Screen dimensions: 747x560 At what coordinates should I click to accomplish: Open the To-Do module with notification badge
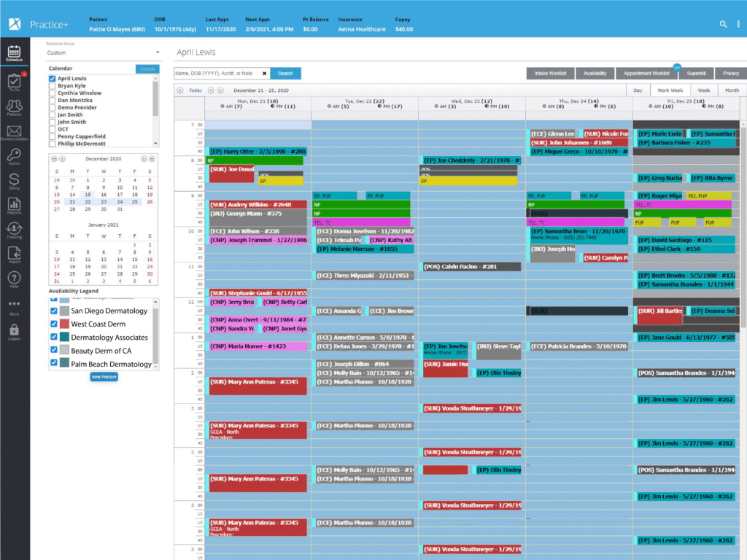14,82
